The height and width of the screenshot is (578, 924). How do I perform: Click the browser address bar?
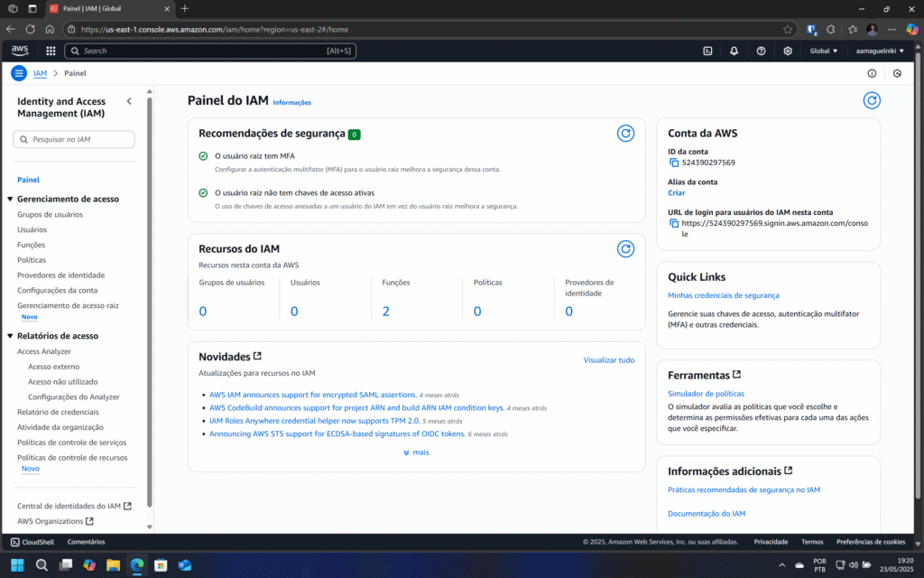click(x=430, y=30)
